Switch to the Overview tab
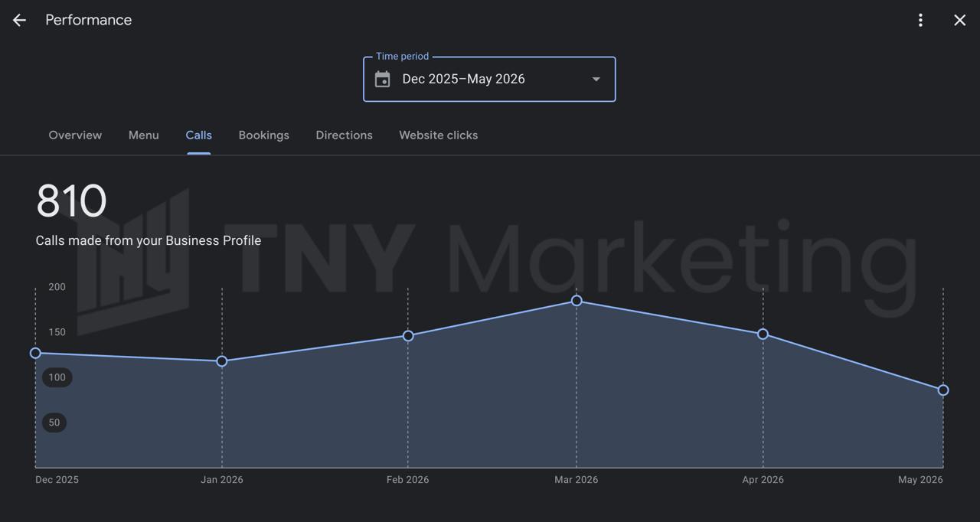Viewport: 980px width, 522px height. [75, 135]
